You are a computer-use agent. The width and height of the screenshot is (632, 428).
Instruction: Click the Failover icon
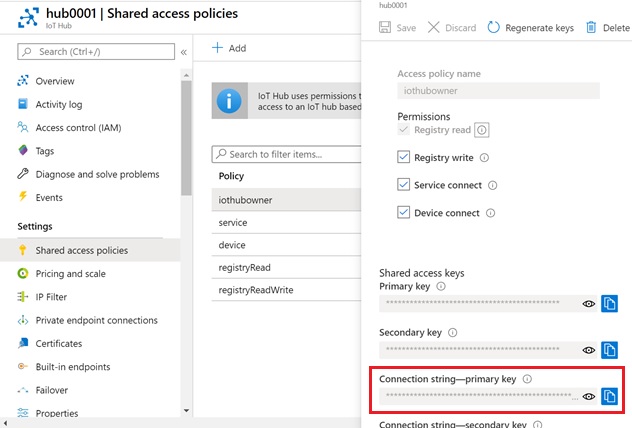23,390
